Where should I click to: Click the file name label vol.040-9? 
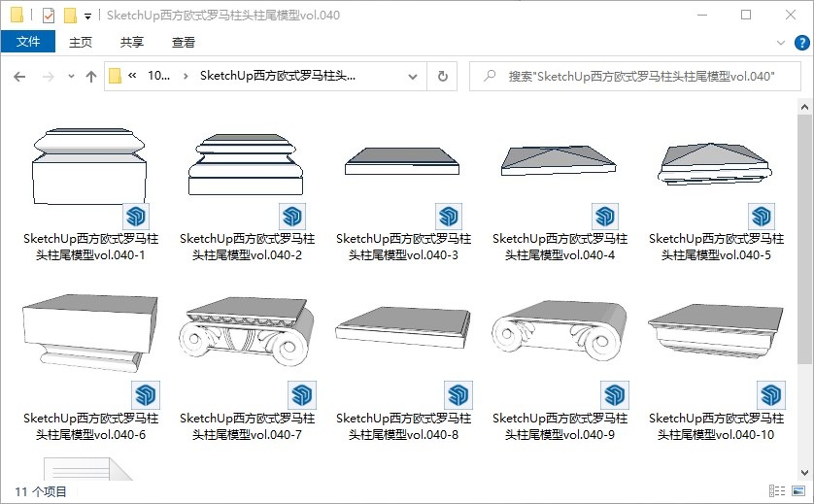pos(560,426)
